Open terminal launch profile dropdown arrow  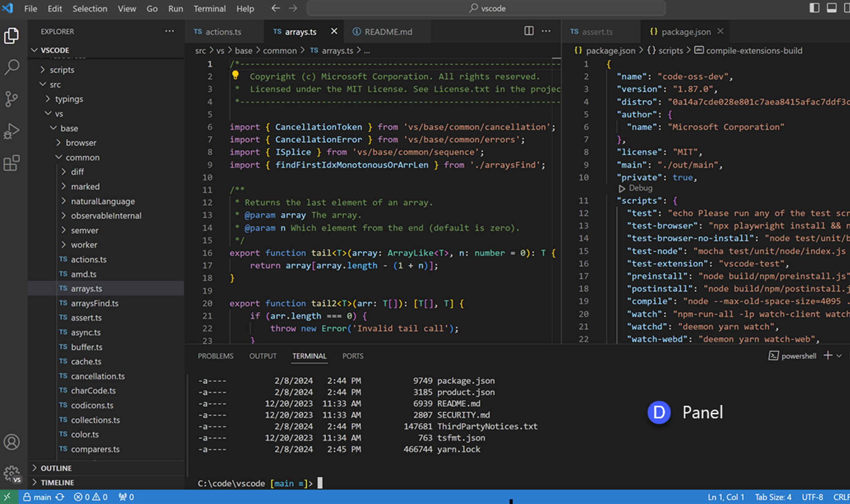tap(839, 356)
